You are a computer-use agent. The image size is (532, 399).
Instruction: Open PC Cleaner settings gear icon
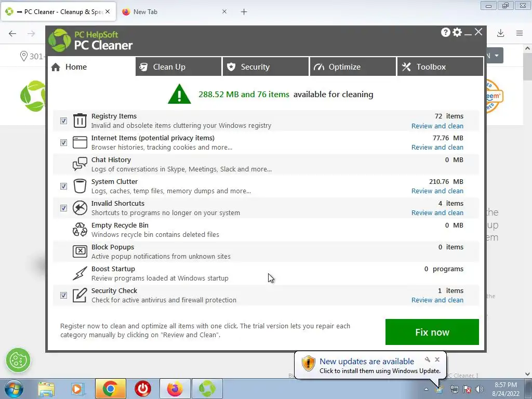coord(457,32)
